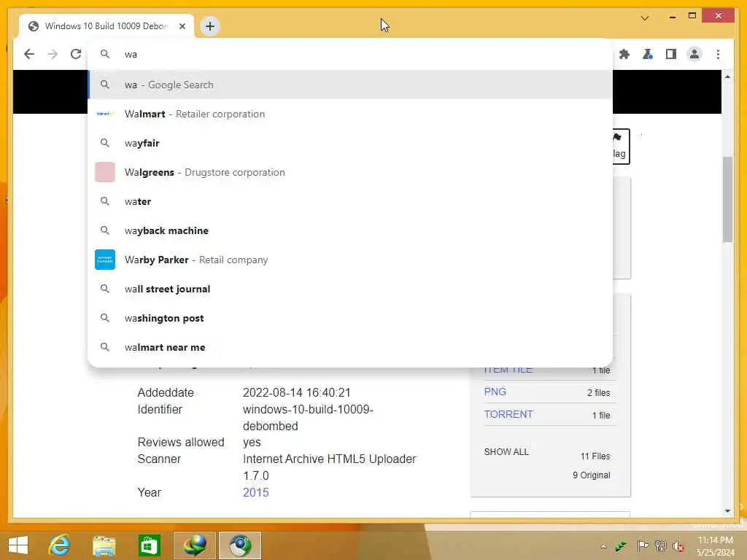Screen dimensions: 747x560
Task: Click the green tray application icon
Action: 621,546
